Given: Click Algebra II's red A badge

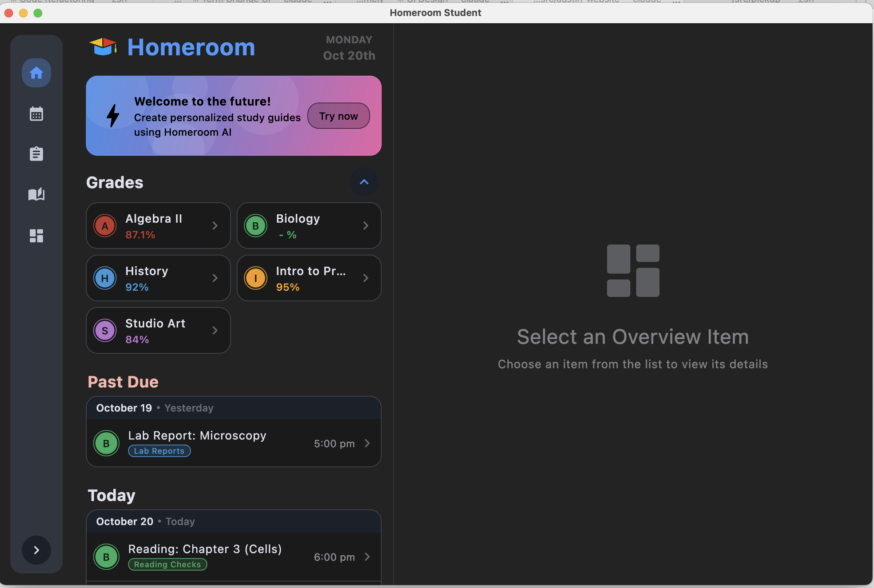Looking at the screenshot, I should coord(105,226).
